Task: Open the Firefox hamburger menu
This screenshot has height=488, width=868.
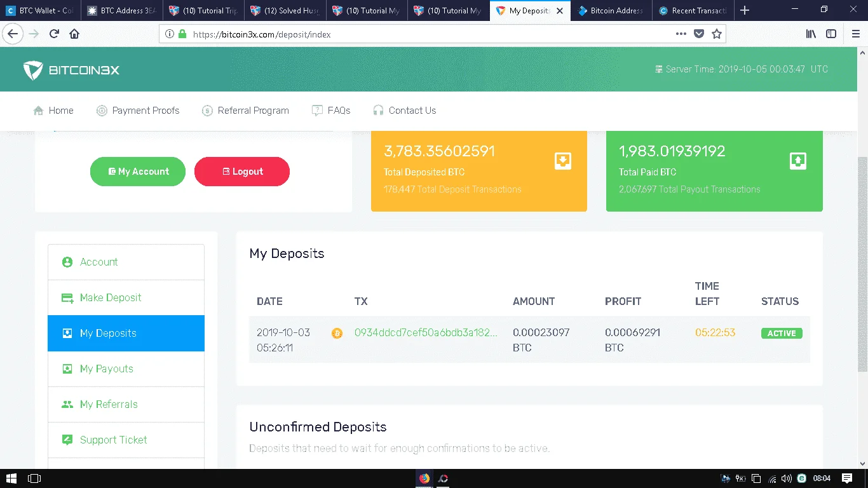Action: tap(855, 34)
